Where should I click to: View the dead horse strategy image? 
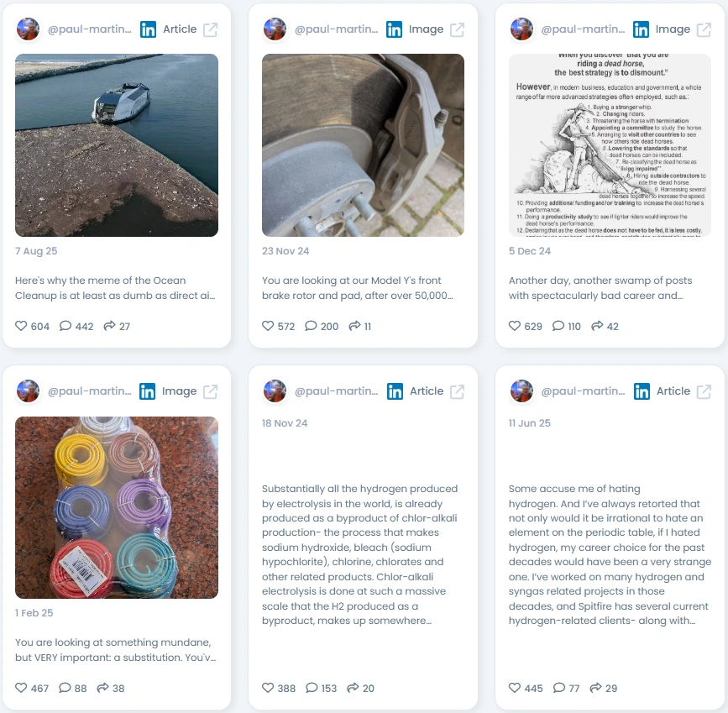click(610, 145)
